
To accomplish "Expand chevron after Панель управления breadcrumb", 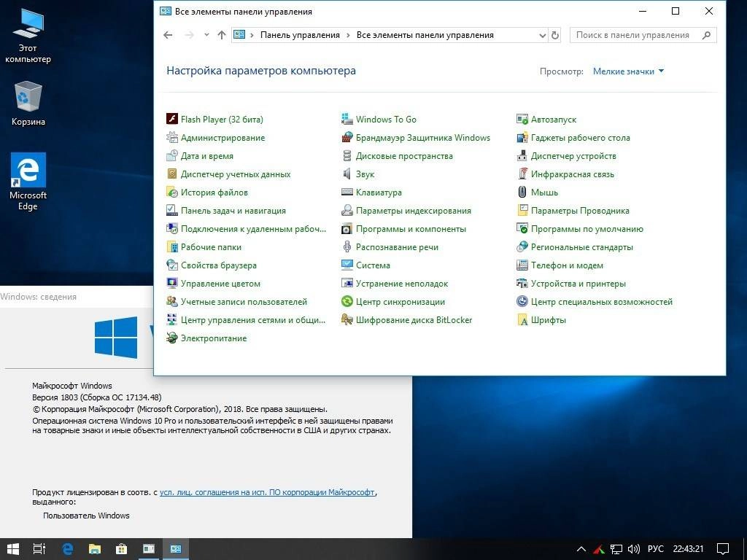I will click(x=348, y=35).
